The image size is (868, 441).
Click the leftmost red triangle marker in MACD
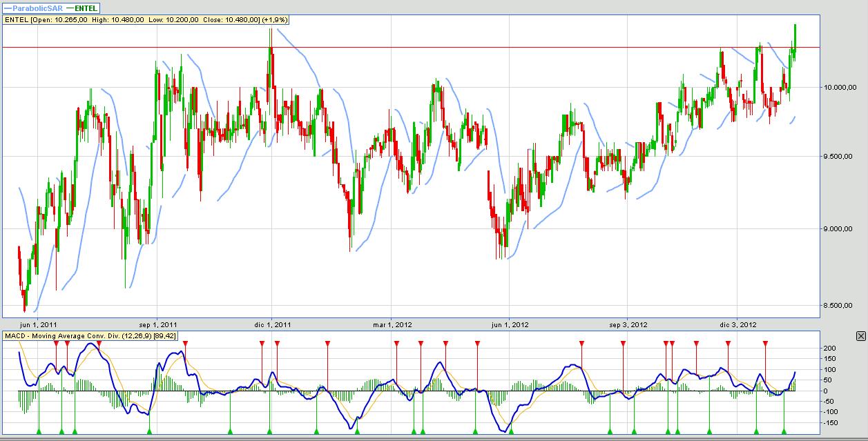[x=56, y=343]
